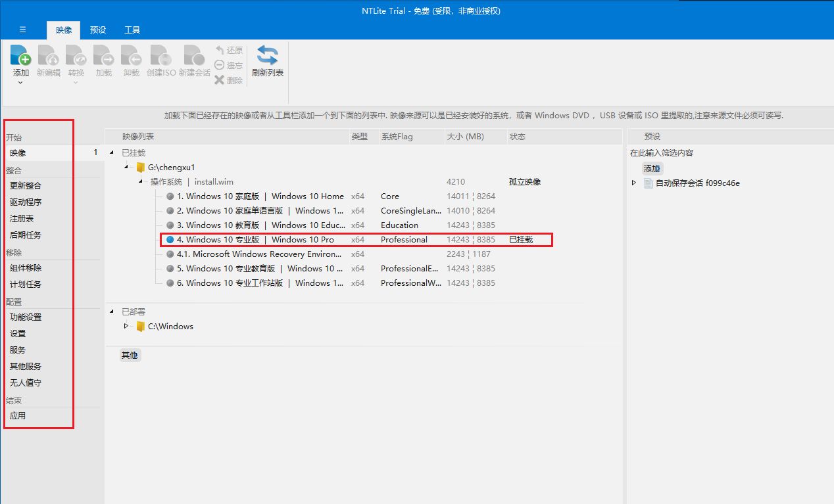Expand the 自动保存会话 f099c46e preset
834x504 pixels.
click(x=634, y=183)
